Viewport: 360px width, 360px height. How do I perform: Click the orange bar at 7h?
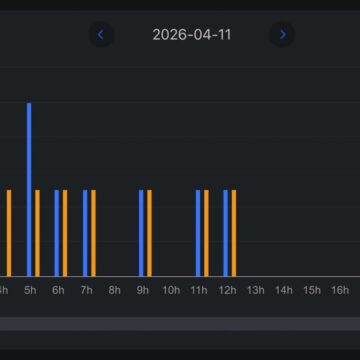[x=93, y=233]
